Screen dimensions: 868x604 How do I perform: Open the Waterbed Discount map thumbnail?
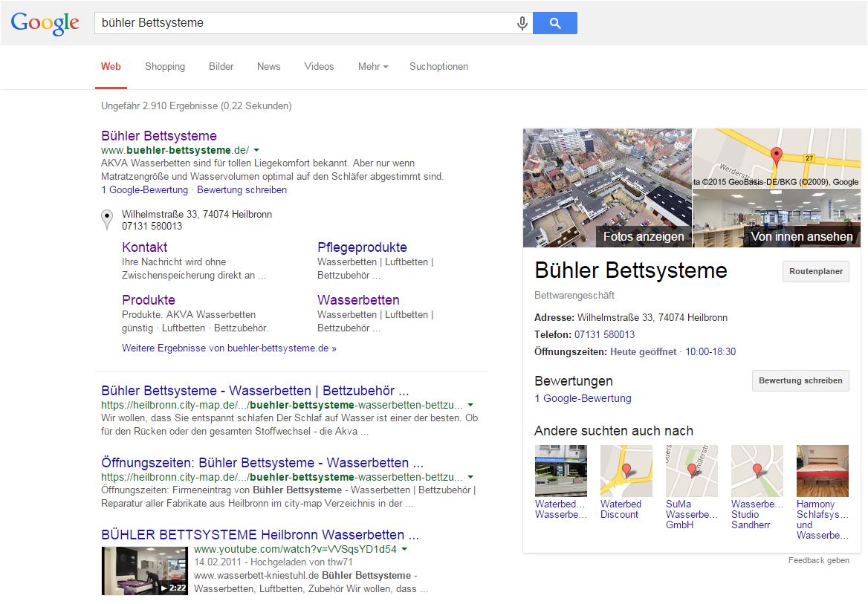(626, 471)
